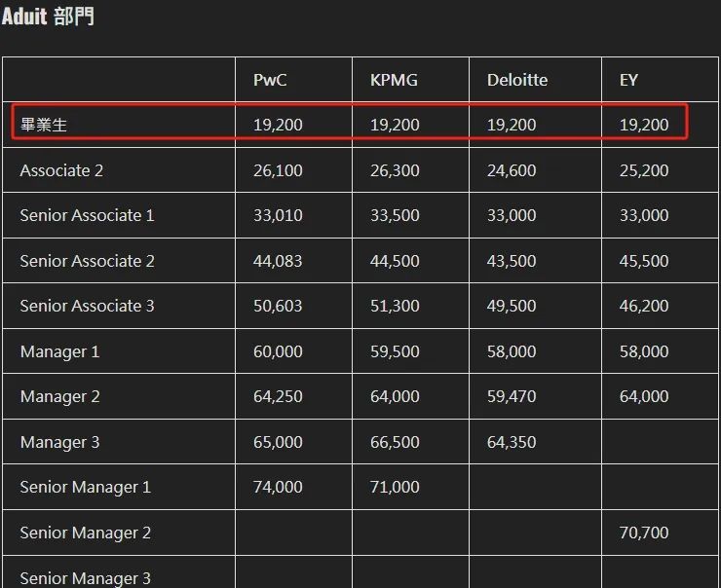Select the Senior Associate 3 row label

point(87,306)
